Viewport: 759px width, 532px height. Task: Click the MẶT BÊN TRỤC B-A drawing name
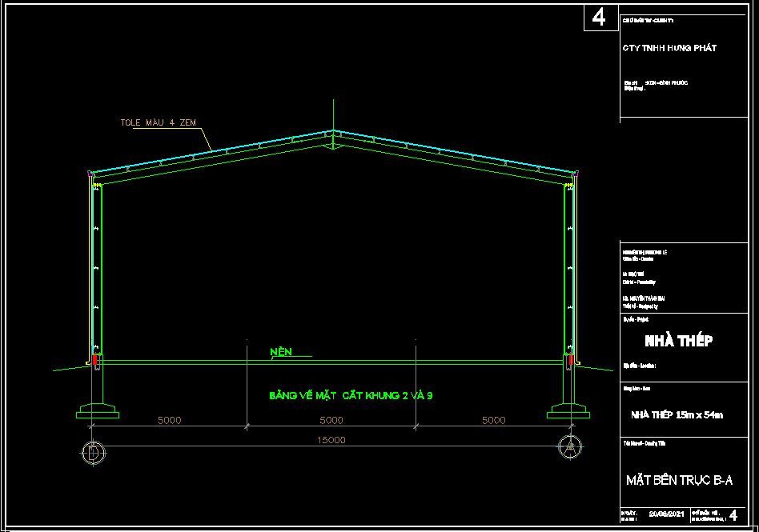pos(679,480)
